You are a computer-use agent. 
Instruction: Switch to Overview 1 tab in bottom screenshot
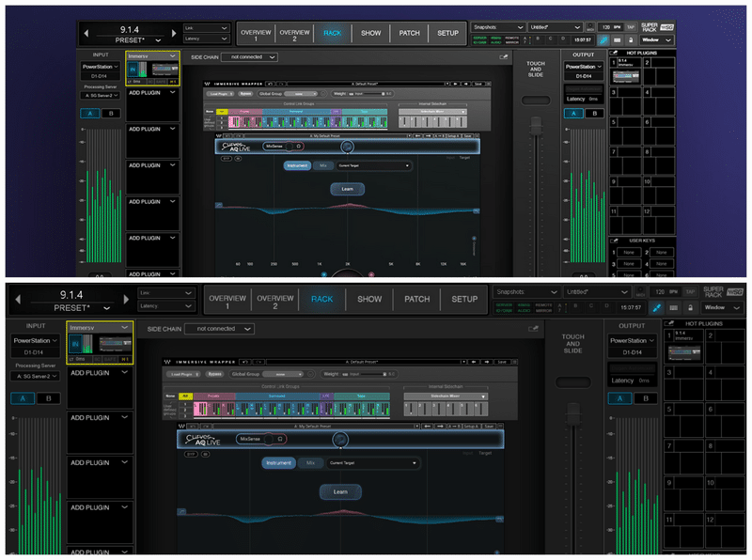click(227, 302)
